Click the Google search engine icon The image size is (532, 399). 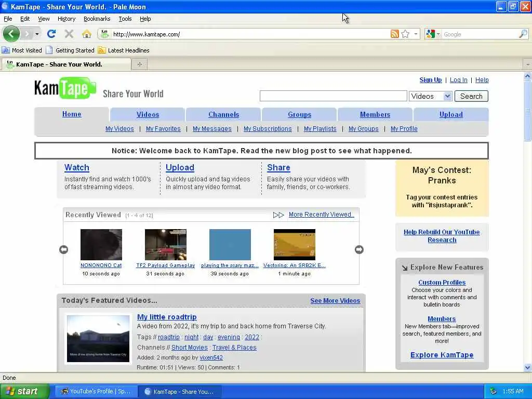coord(430,34)
